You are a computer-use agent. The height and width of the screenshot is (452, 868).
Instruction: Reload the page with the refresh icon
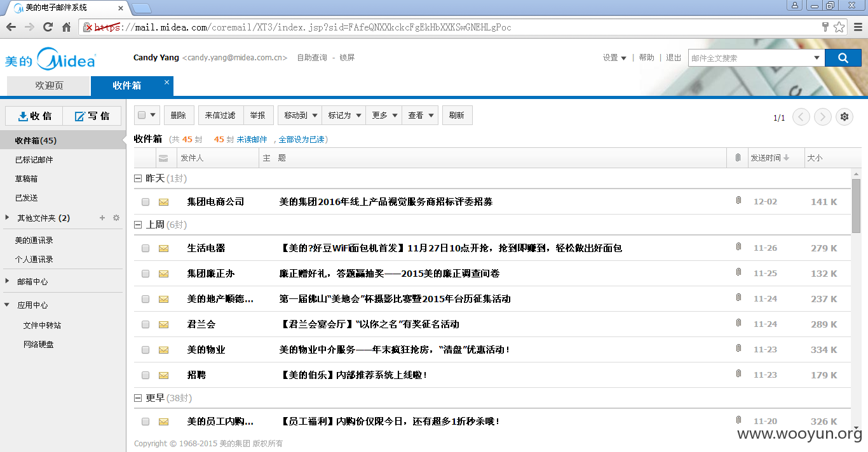tap(48, 27)
